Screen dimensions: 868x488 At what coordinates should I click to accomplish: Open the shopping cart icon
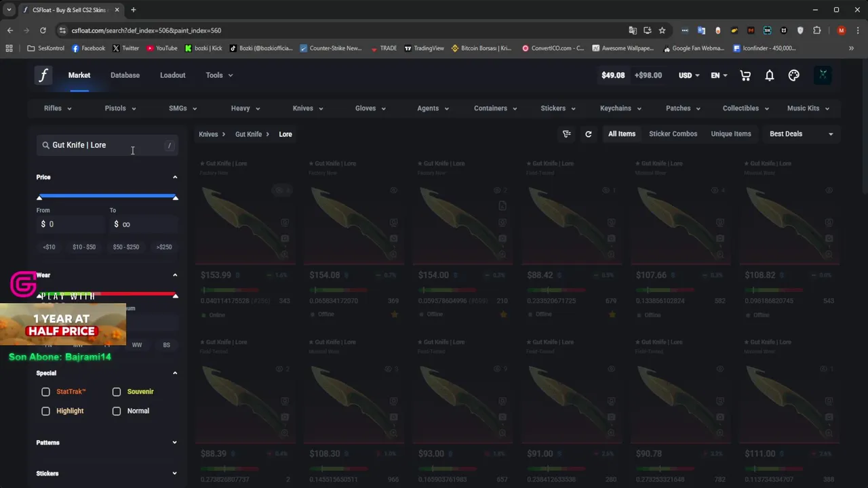pyautogui.click(x=745, y=75)
